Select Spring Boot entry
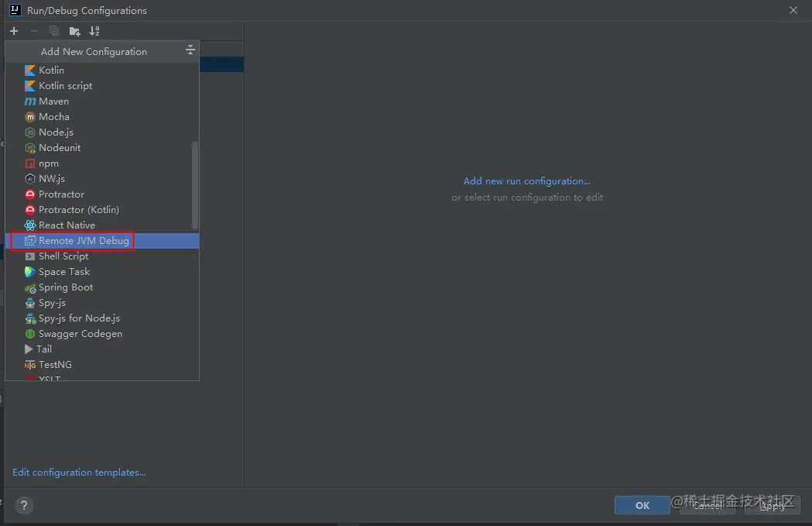Screen dimensions: 812x526 click(x=102, y=287)
